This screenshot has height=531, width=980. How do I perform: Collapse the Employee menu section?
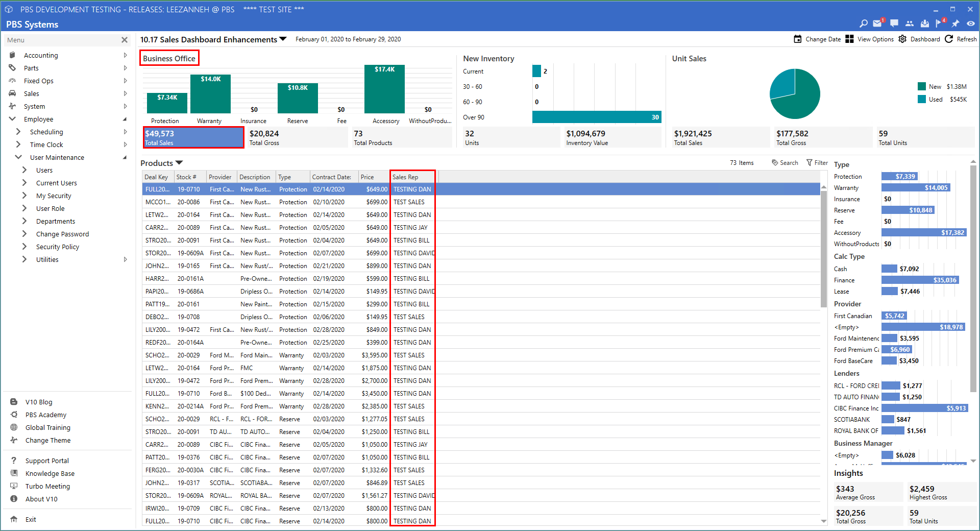coord(13,119)
